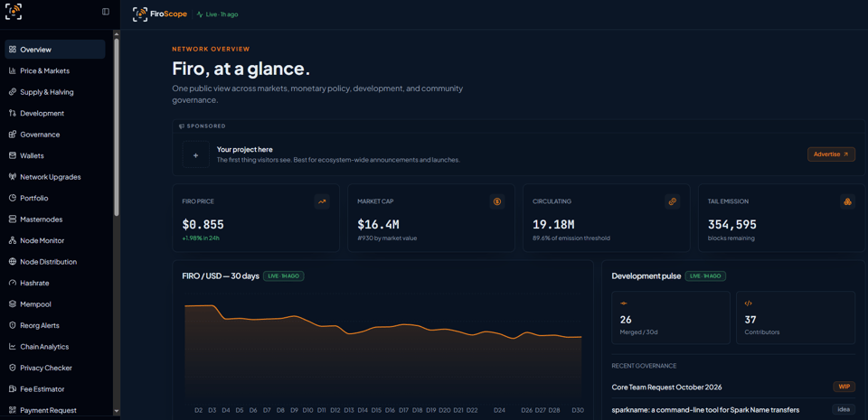
Task: Click the D15 label on the chart axis
Action: tap(376, 410)
